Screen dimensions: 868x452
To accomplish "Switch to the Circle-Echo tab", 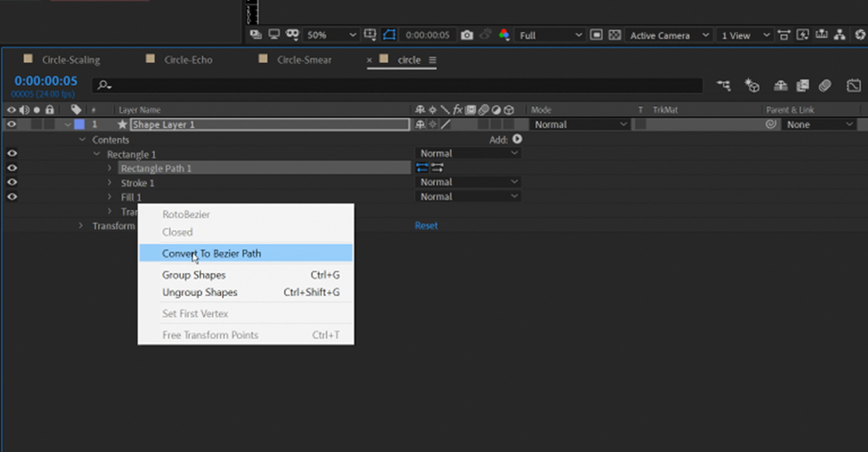I will tap(188, 59).
